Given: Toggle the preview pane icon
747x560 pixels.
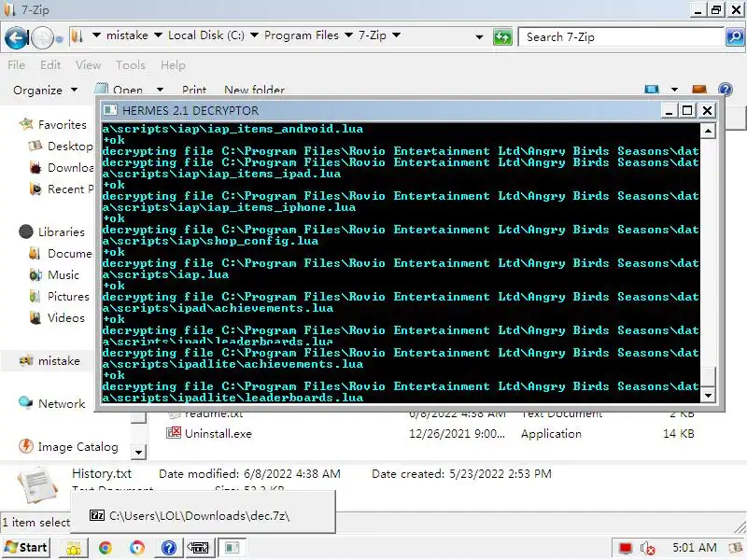Looking at the screenshot, I should tap(698, 90).
